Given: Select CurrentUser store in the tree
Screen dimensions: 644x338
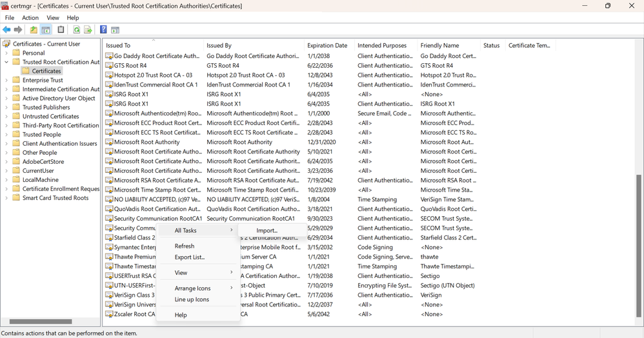Looking at the screenshot, I should [38, 170].
